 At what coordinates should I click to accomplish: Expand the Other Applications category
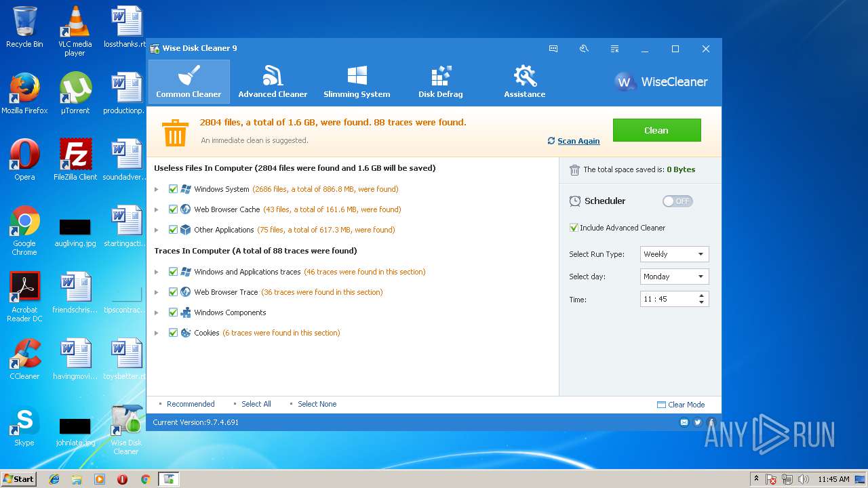(157, 230)
